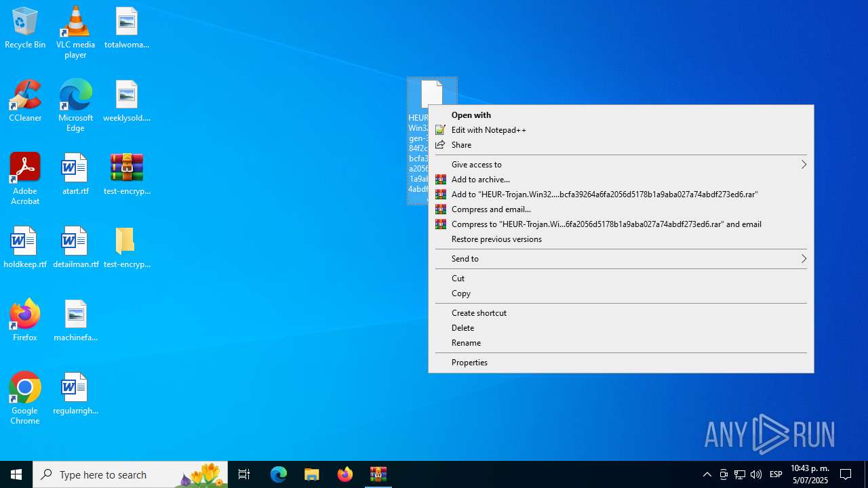Select the atart.rtf document icon

pyautogui.click(x=75, y=174)
